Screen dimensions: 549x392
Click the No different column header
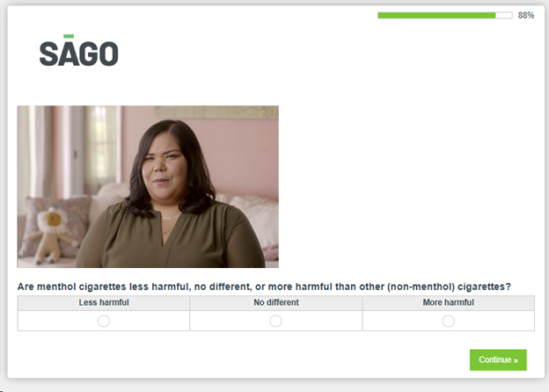[276, 303]
